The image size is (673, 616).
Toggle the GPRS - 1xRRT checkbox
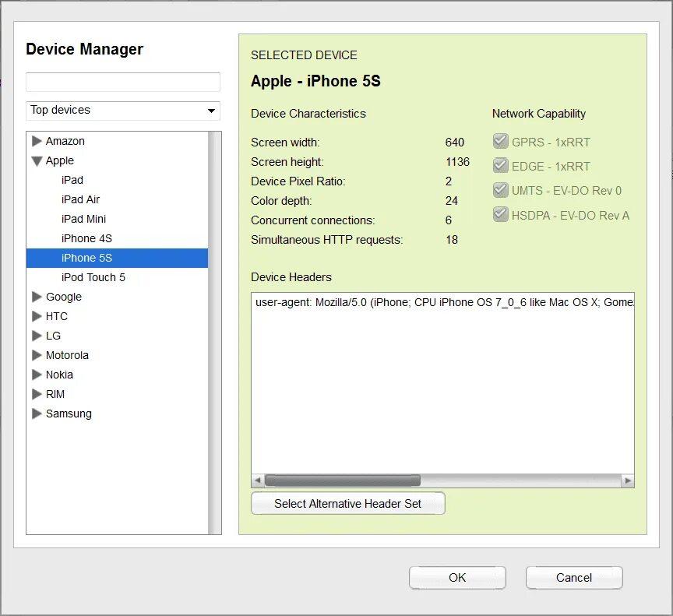(500, 141)
